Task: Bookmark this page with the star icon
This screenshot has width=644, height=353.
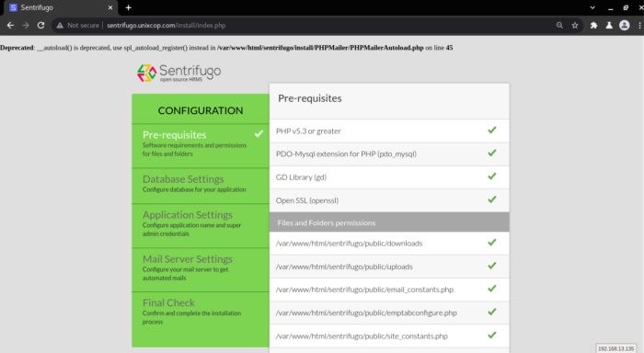Action: (575, 26)
